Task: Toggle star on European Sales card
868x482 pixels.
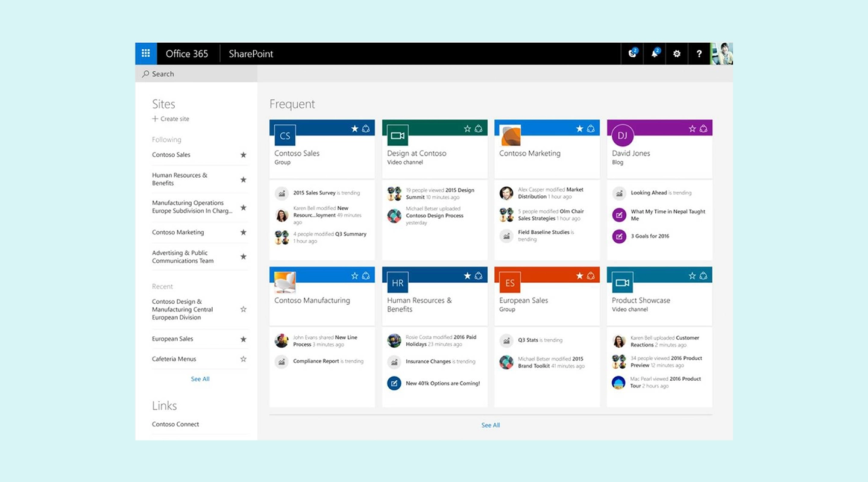Action: (580, 275)
